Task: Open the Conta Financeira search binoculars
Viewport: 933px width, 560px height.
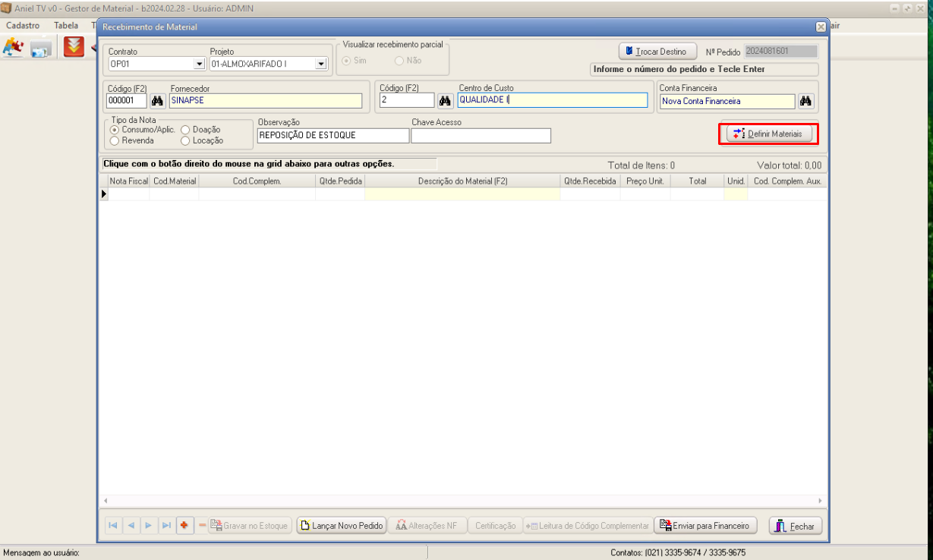Action: (805, 101)
